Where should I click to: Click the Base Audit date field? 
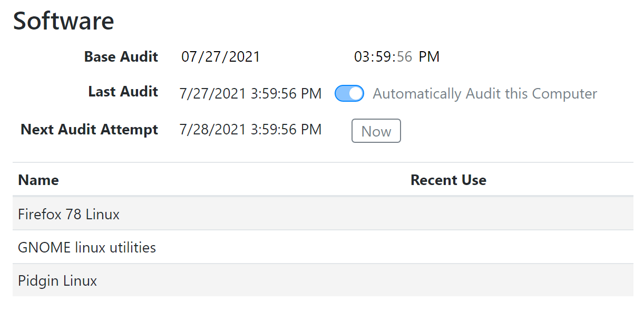[x=221, y=56]
